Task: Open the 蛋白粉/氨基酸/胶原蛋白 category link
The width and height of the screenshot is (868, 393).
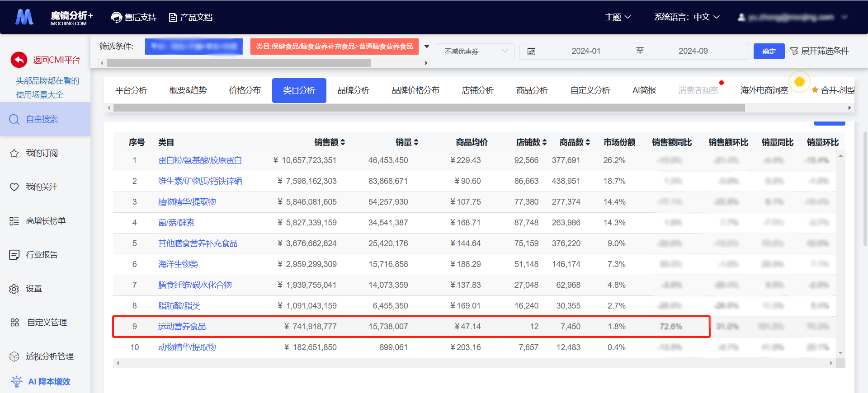Action: 200,160
